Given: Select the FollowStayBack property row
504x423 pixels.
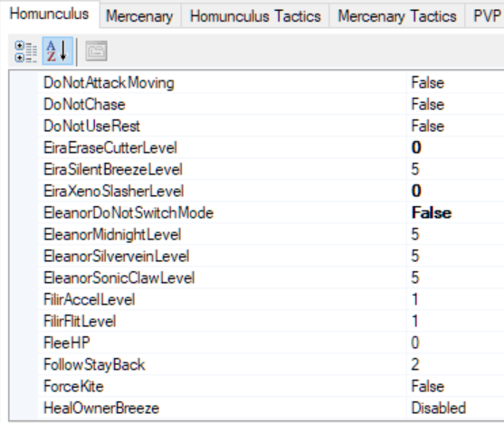Looking at the screenshot, I should click(x=271, y=364).
